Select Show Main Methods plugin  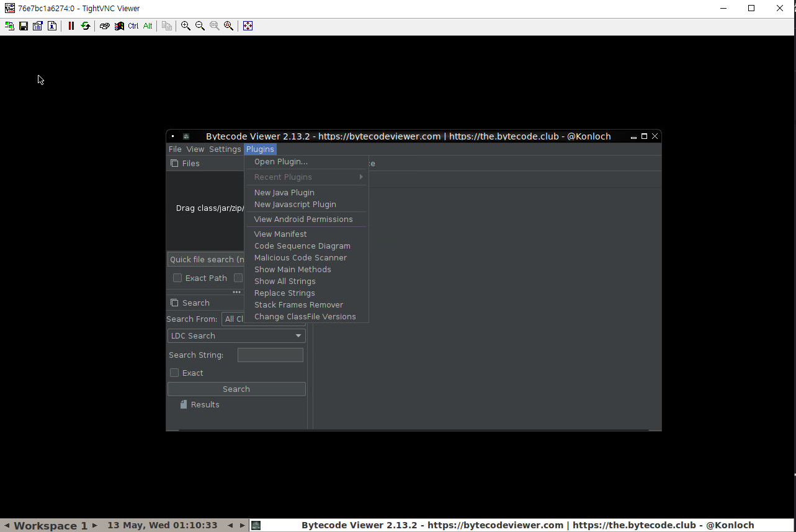tap(307, 270)
